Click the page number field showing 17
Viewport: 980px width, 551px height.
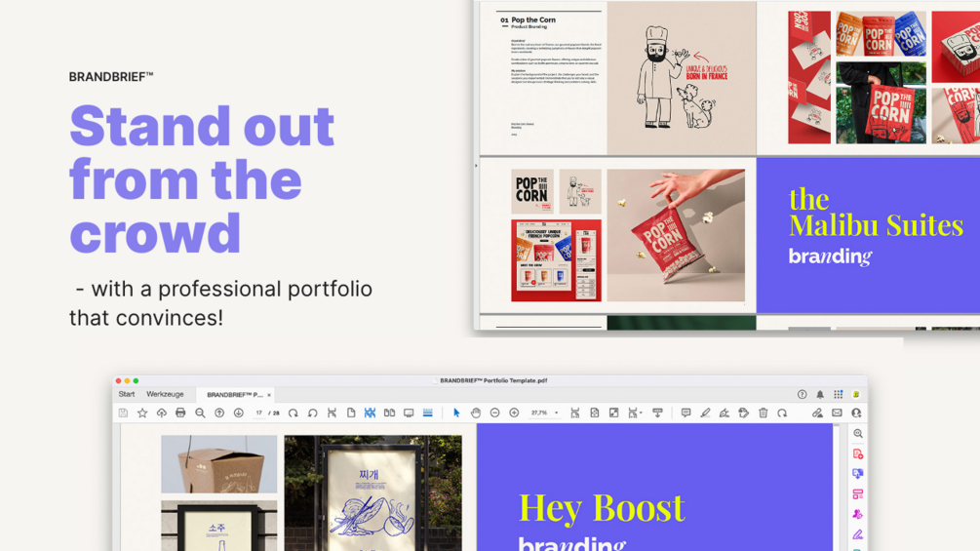pos(258,413)
